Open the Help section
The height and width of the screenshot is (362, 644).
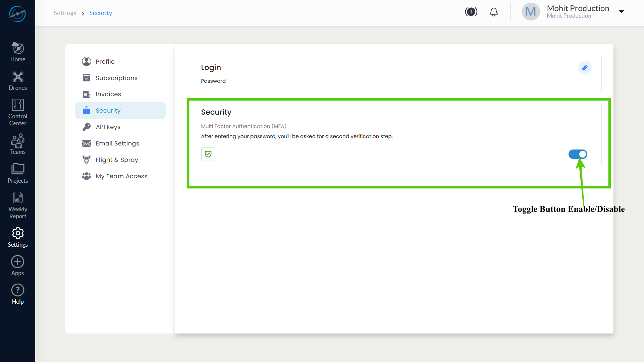coord(18,294)
